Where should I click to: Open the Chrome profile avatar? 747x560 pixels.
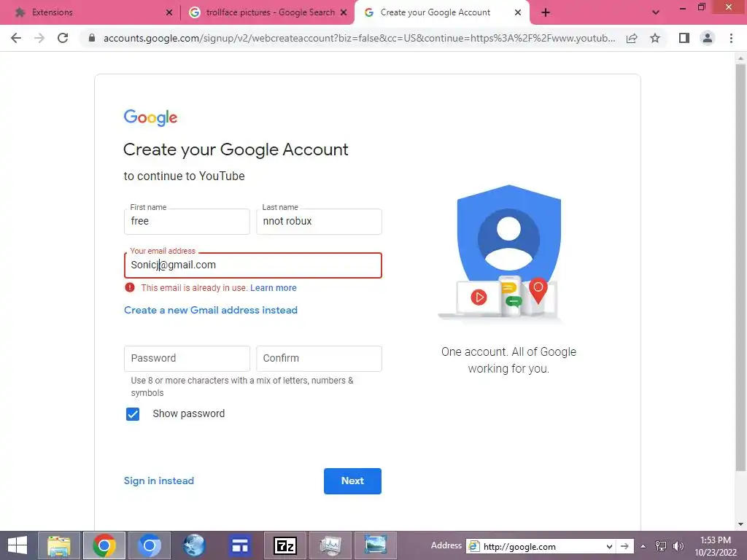click(x=708, y=38)
